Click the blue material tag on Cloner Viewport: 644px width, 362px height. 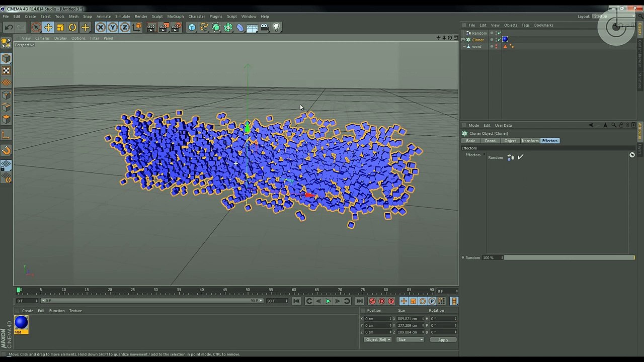[505, 40]
